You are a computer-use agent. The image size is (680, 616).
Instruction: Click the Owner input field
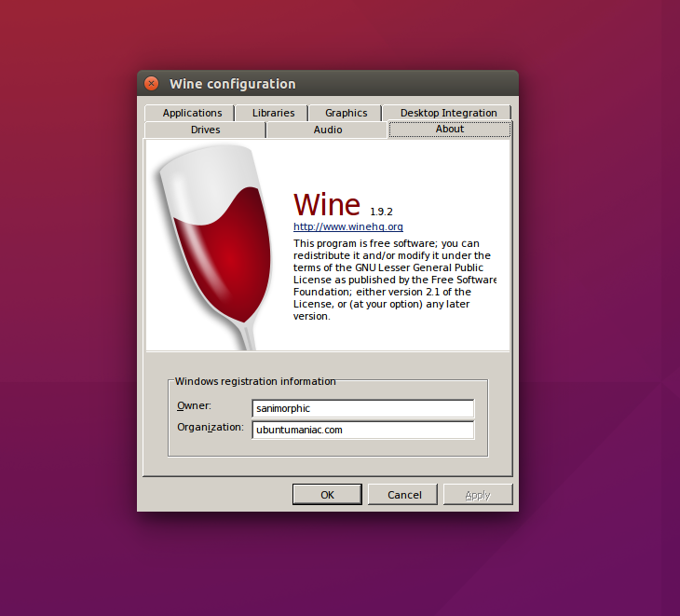363,408
